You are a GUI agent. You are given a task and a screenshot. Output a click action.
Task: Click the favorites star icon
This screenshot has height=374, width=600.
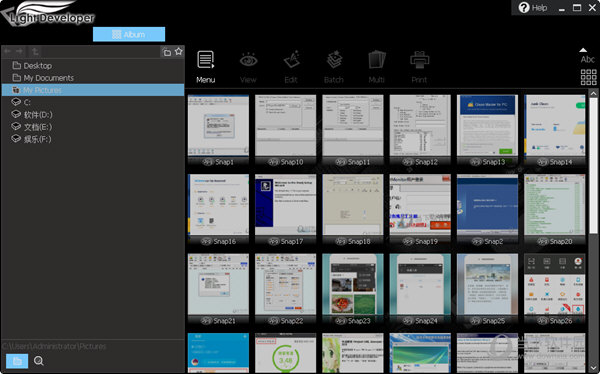179,51
